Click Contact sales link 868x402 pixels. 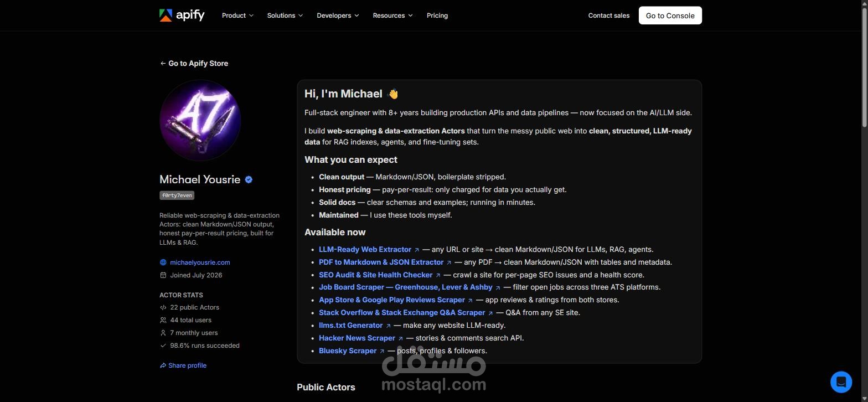tap(609, 16)
